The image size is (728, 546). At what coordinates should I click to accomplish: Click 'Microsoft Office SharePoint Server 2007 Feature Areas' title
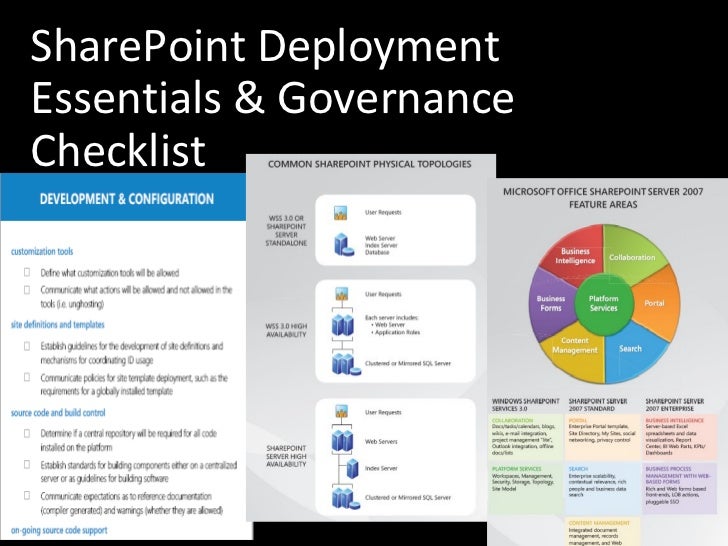pos(603,198)
